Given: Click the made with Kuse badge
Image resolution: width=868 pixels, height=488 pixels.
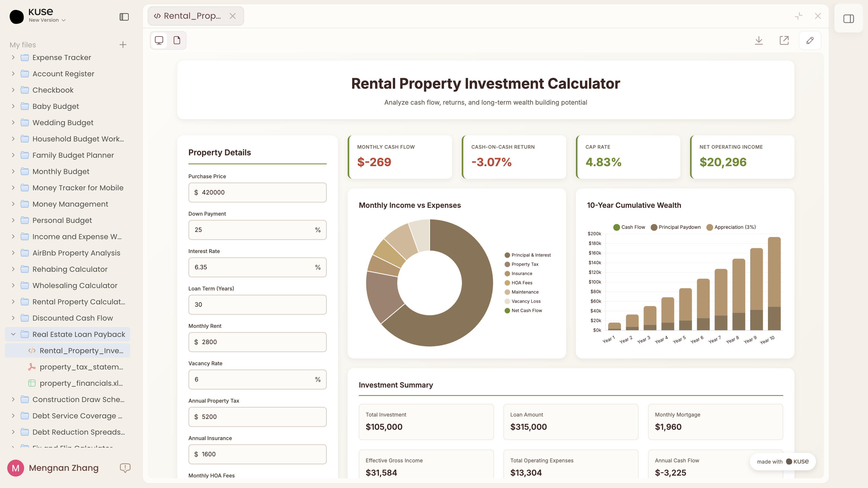Looking at the screenshot, I should pyautogui.click(x=782, y=461).
